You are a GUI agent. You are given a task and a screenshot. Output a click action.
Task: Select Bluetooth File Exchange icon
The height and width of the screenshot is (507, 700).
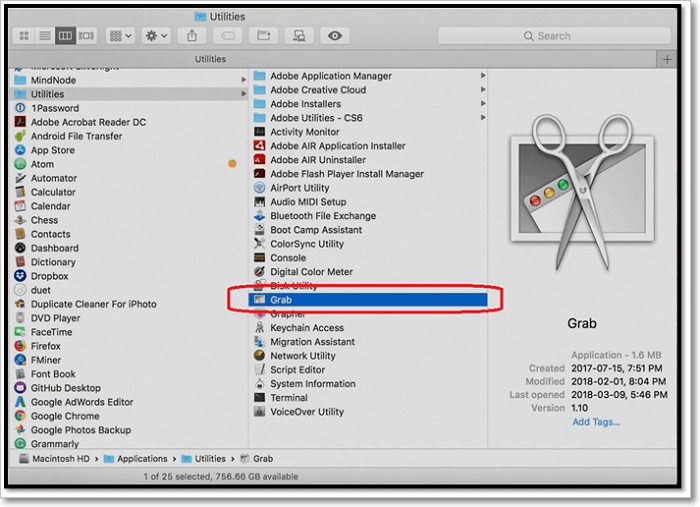[x=259, y=216]
